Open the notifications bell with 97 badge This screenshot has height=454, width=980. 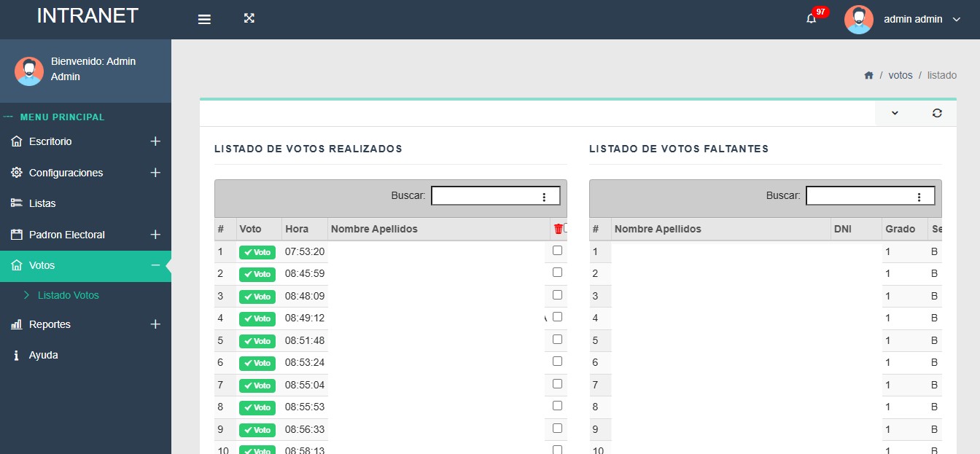[812, 19]
